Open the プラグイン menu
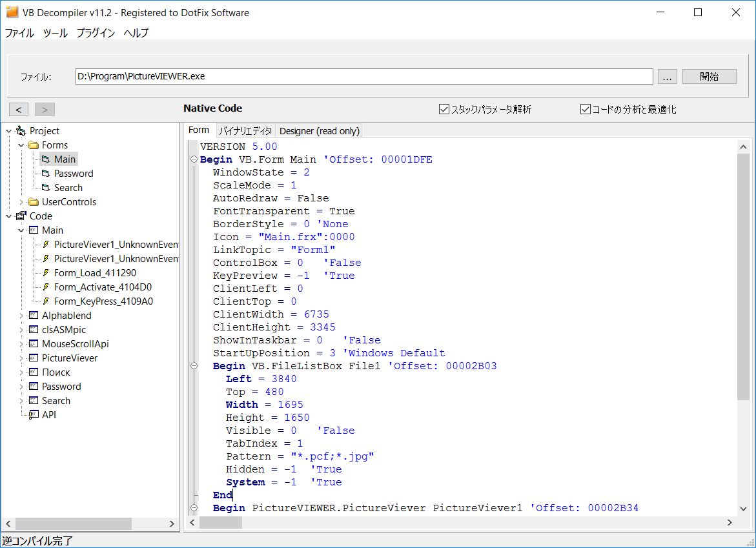756x548 pixels. click(x=96, y=33)
